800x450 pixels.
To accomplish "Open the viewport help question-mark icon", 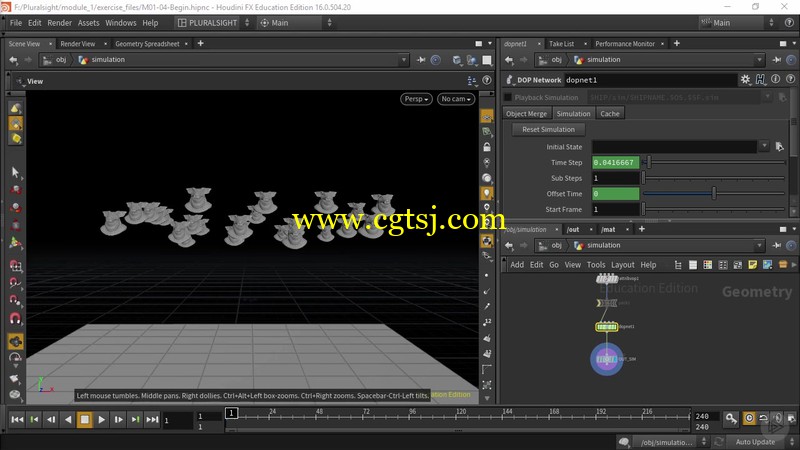I will [x=487, y=81].
